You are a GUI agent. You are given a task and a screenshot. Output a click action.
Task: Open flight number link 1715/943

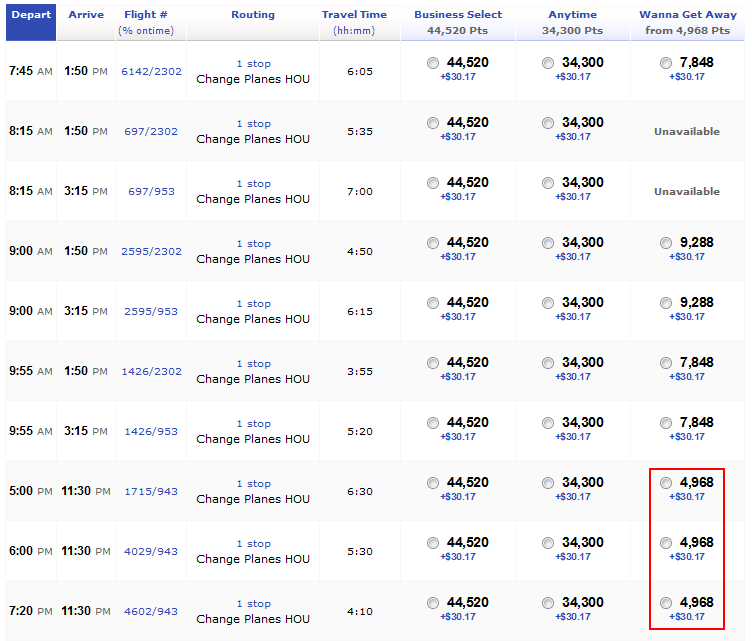coord(151,491)
